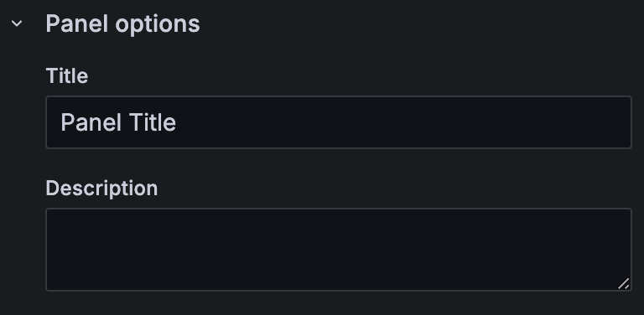Toggle Panel options with the down arrow
This screenshot has width=644, height=315.
(x=17, y=23)
